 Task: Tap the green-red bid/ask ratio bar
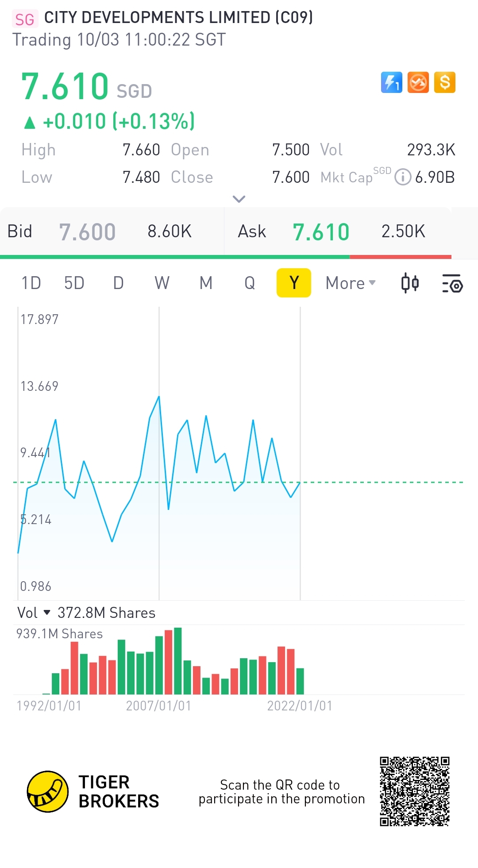(226, 257)
